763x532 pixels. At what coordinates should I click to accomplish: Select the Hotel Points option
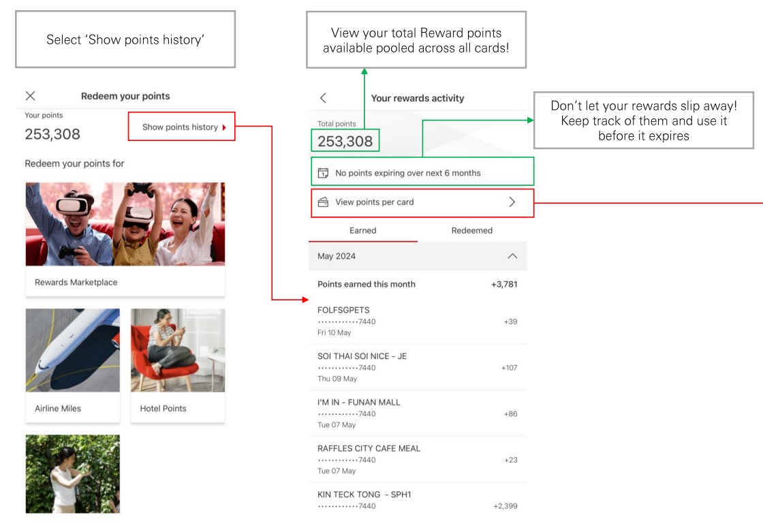(x=178, y=364)
